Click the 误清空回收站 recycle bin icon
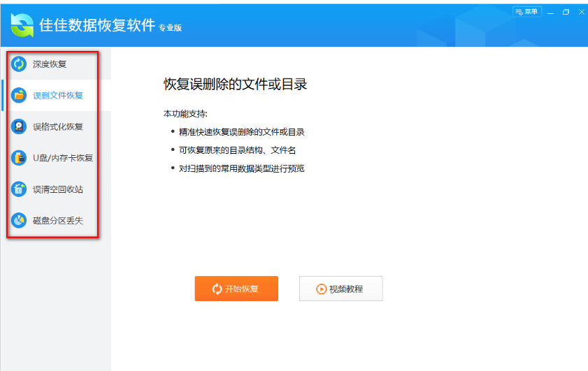 (19, 189)
